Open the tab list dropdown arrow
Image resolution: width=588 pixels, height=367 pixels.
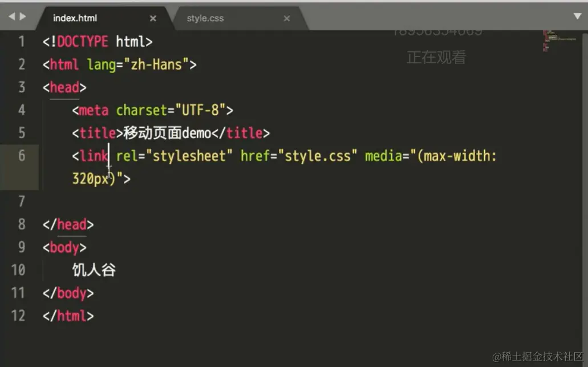click(578, 16)
